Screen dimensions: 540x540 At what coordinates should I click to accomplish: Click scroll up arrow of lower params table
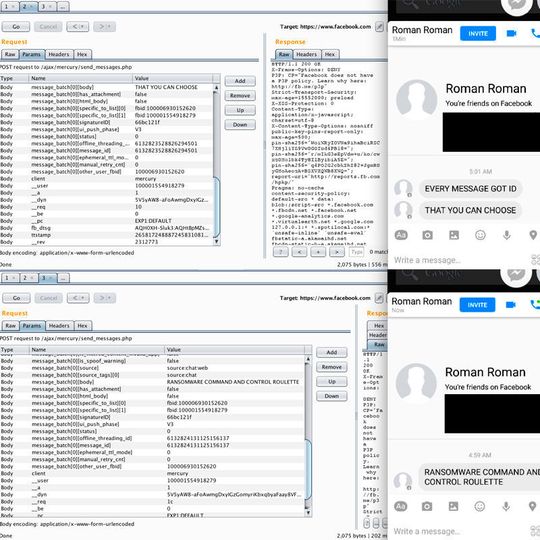(308, 360)
